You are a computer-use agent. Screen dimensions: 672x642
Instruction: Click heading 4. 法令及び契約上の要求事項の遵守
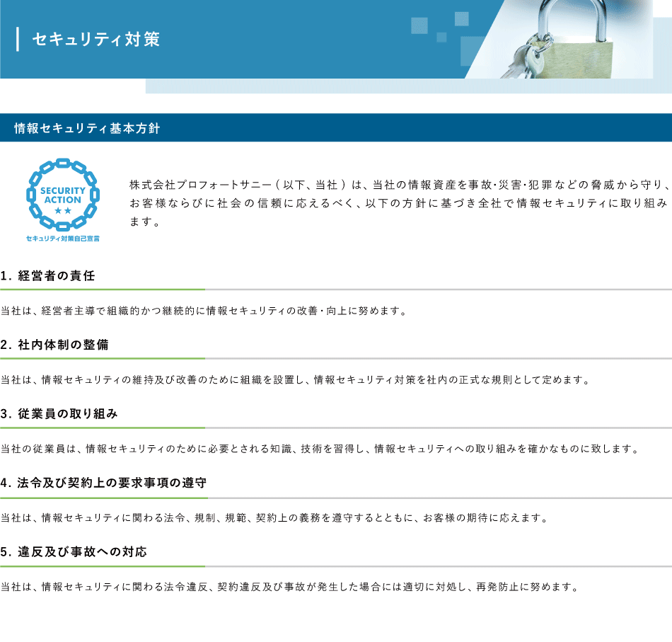point(104,483)
